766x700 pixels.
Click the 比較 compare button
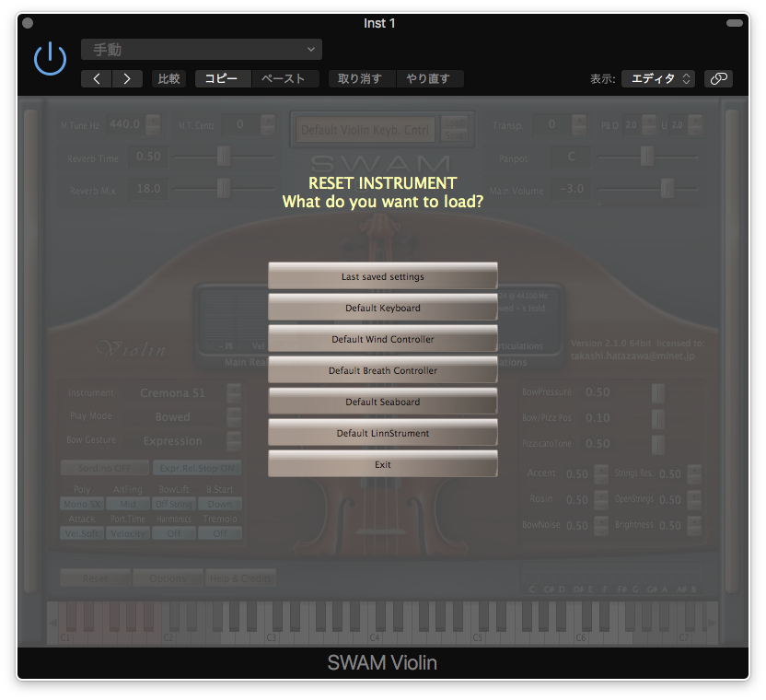pos(169,78)
